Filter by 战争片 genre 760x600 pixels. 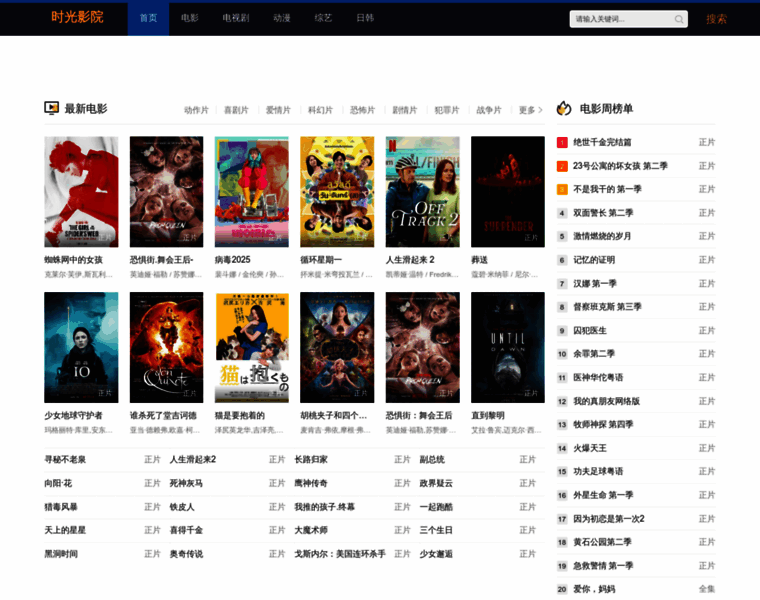489,110
